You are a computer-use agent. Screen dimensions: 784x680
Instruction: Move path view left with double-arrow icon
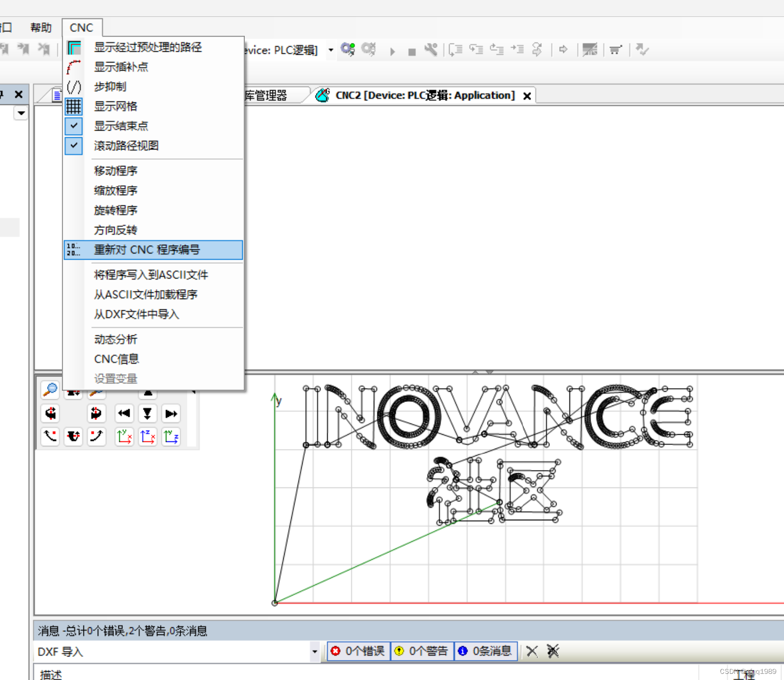tap(124, 413)
